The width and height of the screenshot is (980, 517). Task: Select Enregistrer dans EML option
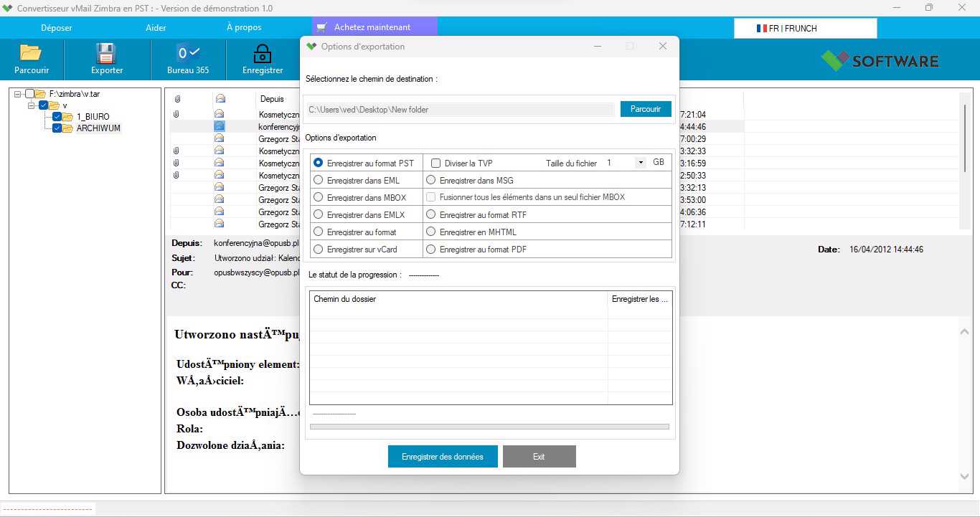[x=319, y=181]
